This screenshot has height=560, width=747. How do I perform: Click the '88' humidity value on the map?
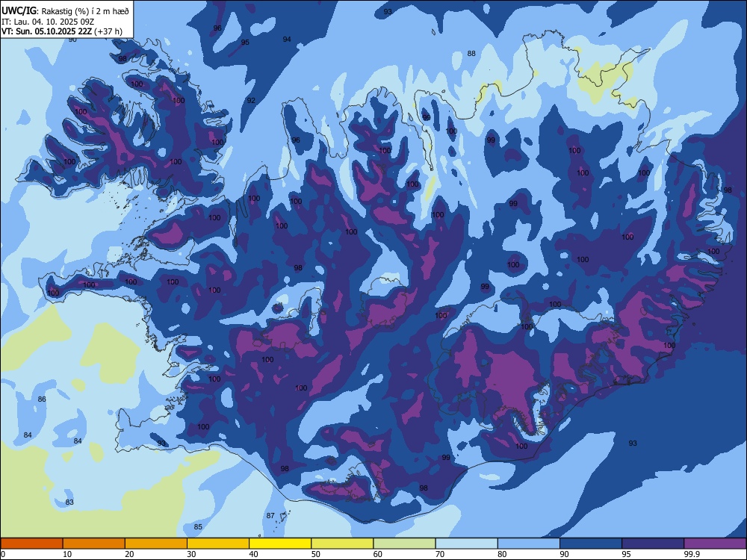tap(471, 53)
